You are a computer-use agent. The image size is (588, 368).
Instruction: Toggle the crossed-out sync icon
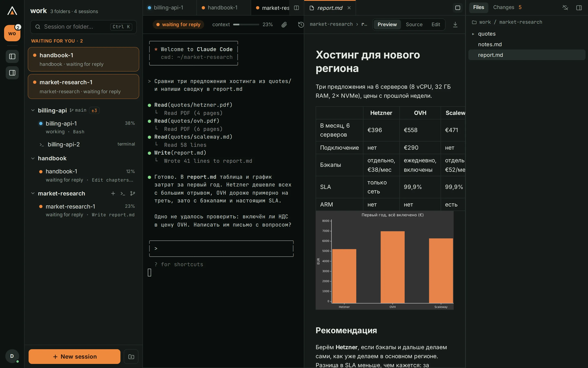565,8
